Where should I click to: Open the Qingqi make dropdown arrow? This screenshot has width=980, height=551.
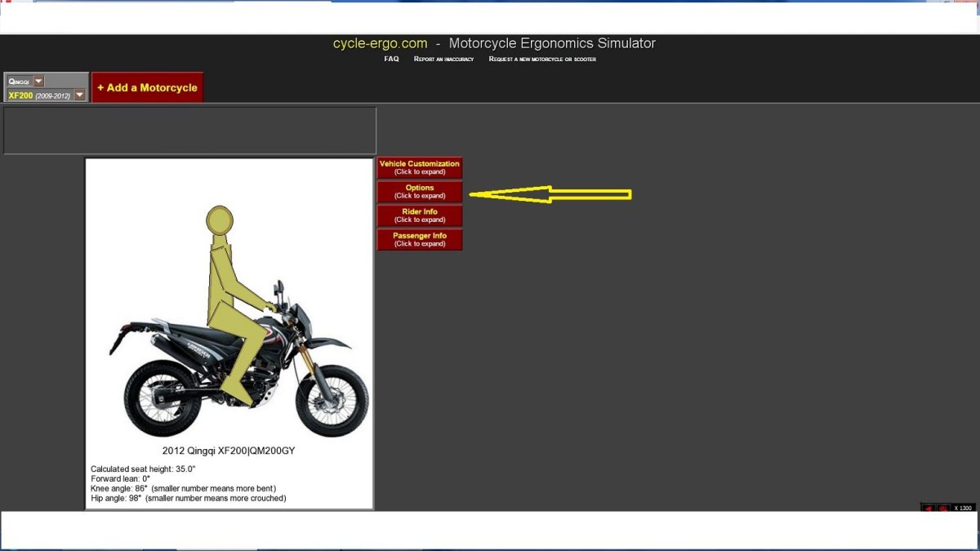tap(39, 81)
